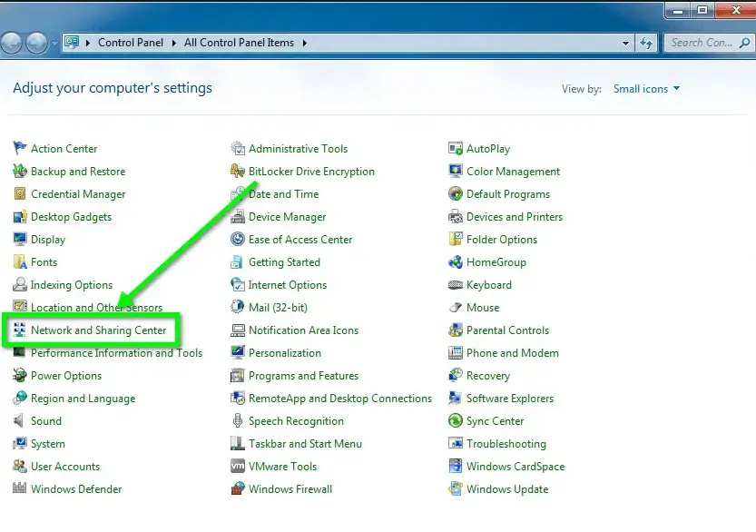Click the Fonts folder icon
The width and height of the screenshot is (756, 532).
coord(20,261)
